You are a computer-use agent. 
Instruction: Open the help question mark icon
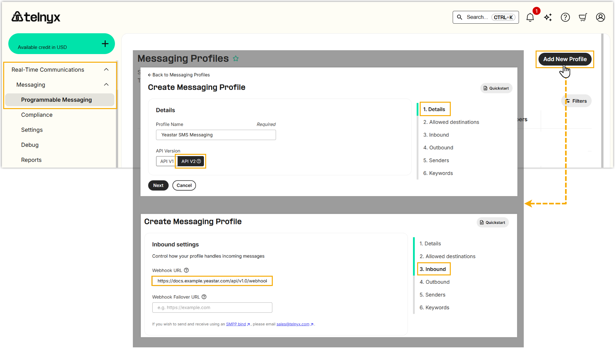click(565, 17)
